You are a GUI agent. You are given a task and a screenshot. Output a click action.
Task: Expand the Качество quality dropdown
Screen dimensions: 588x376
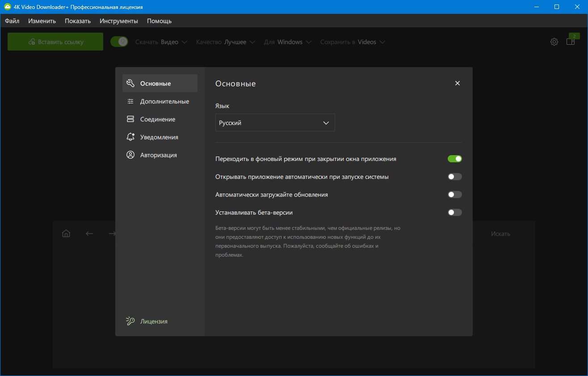[226, 42]
